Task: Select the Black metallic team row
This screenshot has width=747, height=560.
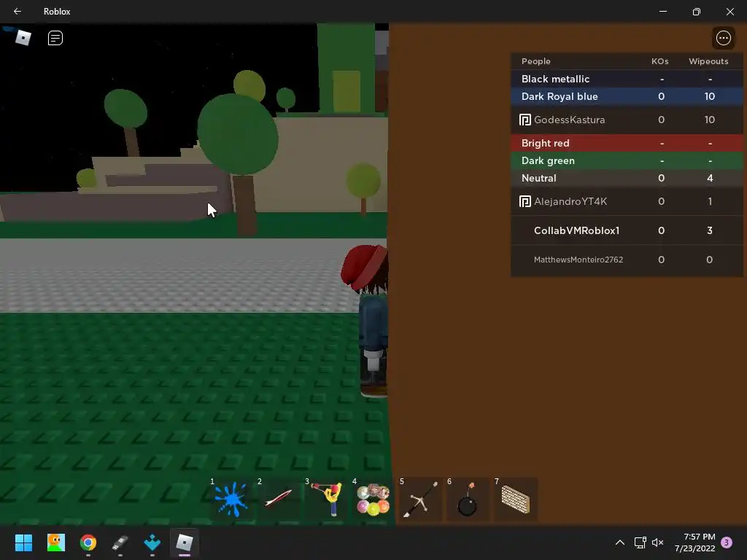Action: pyautogui.click(x=627, y=79)
